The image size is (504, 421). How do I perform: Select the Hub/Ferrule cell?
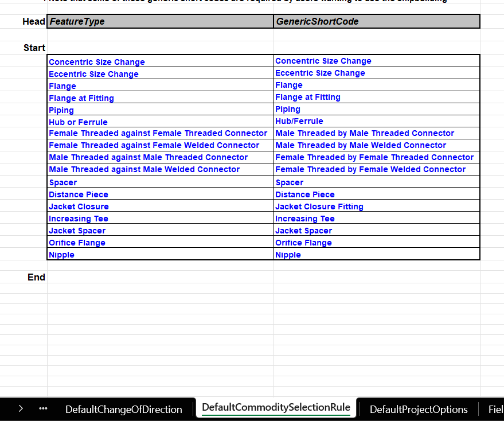coord(377,121)
